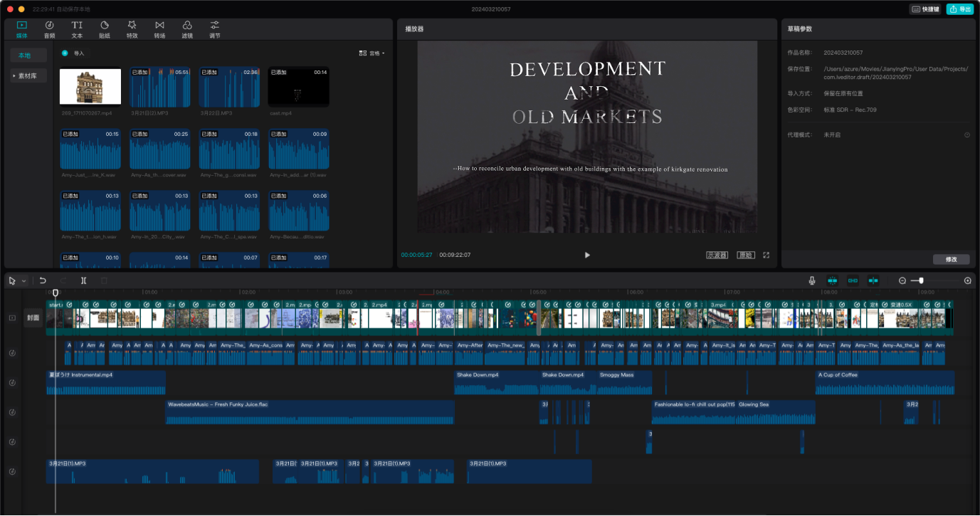Image resolution: width=980 pixels, height=516 pixels.
Task: Open the selection tool dropdown arrow
Action: pos(23,281)
